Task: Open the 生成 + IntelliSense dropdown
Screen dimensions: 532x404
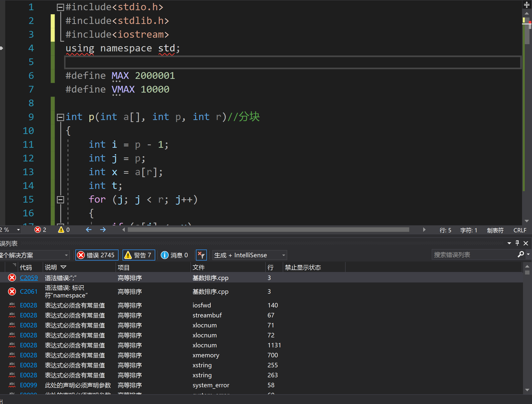Action: (x=250, y=255)
